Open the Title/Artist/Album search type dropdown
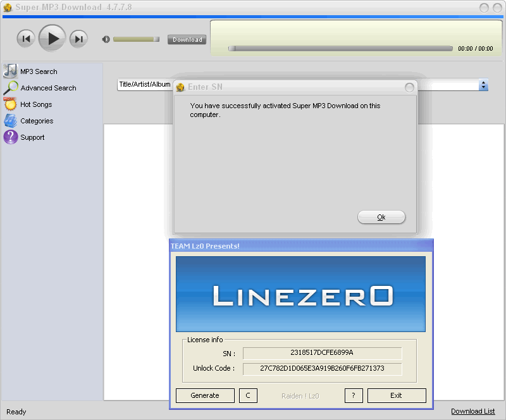506x420 pixels. [145, 85]
